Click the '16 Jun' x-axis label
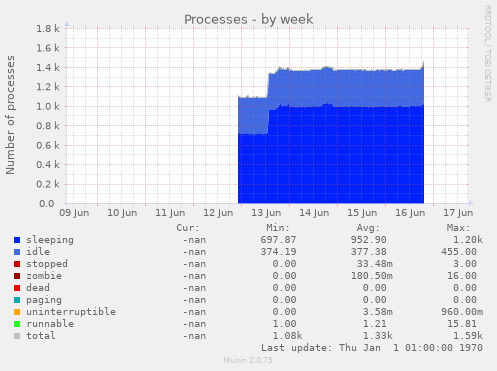The image size is (497, 371). 410,213
